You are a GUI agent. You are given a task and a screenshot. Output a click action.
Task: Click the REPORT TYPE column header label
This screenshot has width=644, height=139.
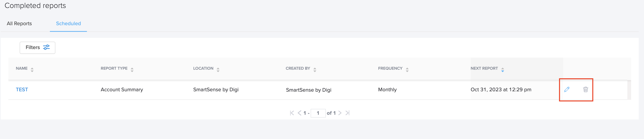click(114, 68)
